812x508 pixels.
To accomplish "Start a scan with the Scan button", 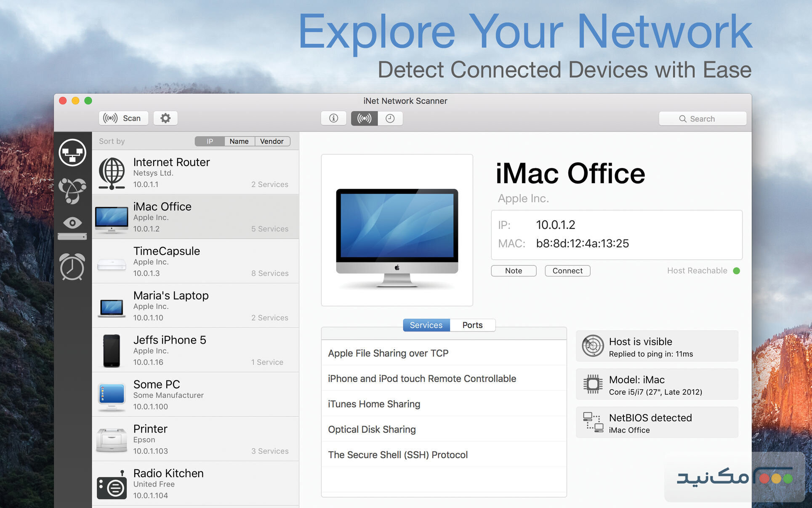I will pyautogui.click(x=123, y=118).
